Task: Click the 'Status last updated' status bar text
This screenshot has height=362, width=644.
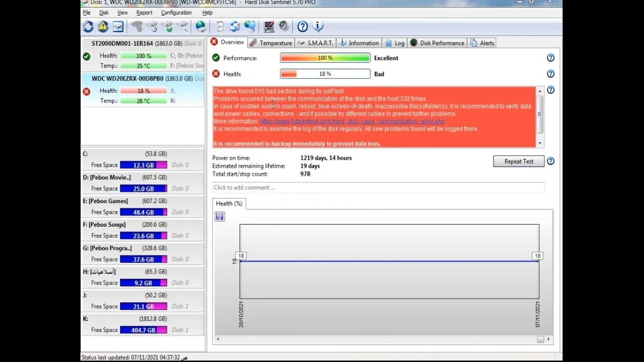Action: click(134, 357)
